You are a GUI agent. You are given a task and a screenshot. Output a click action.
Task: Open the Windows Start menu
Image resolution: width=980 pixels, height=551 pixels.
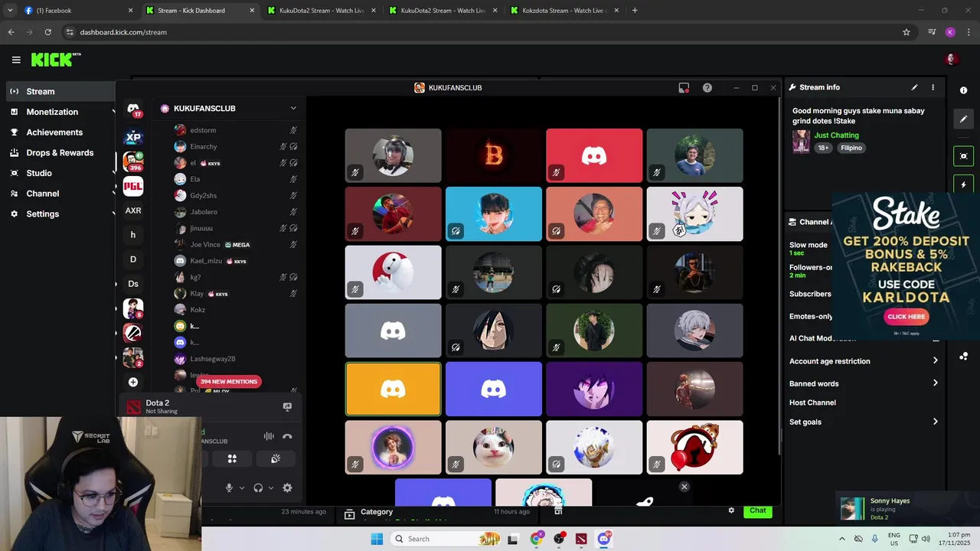[377, 539]
